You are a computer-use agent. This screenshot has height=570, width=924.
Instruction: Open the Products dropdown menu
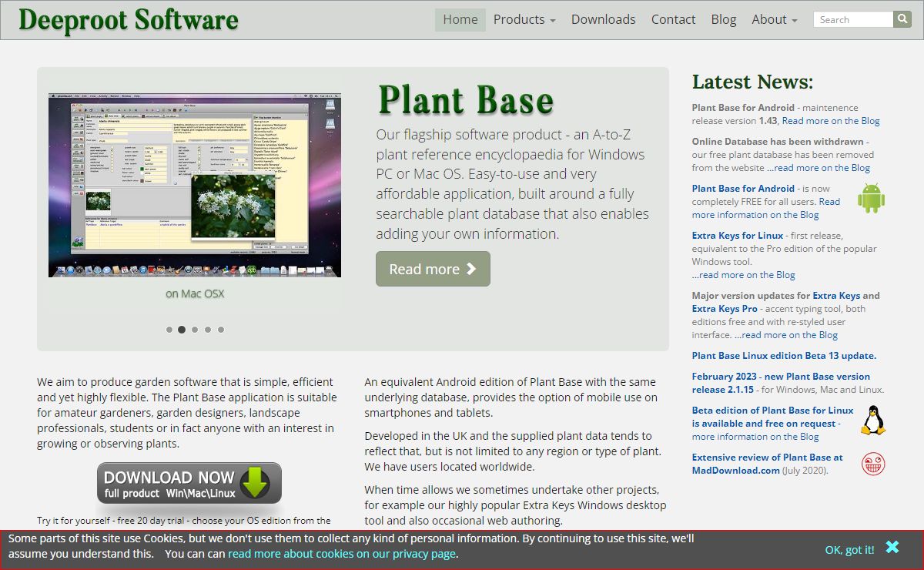tap(524, 19)
